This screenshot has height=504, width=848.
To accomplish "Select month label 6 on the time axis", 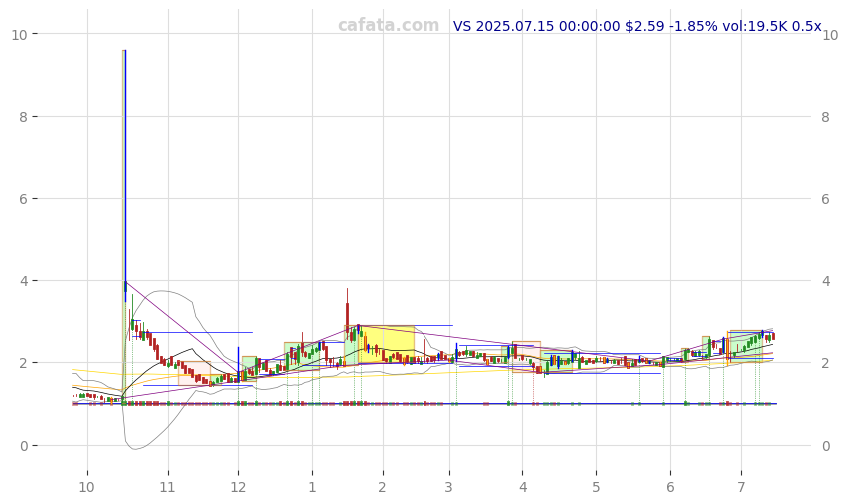I will pos(670,488).
